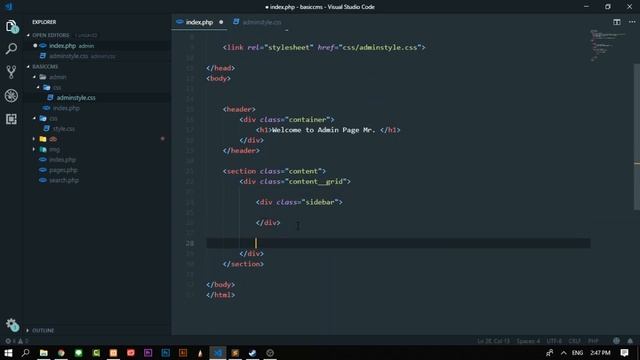Open File Explorer from taskbar
640x360 pixels.
[44, 353]
